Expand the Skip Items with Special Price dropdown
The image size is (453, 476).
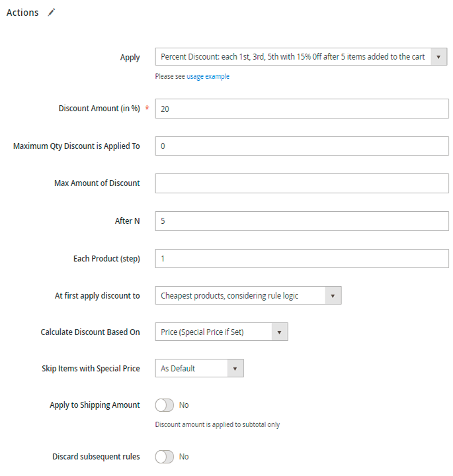199,368
